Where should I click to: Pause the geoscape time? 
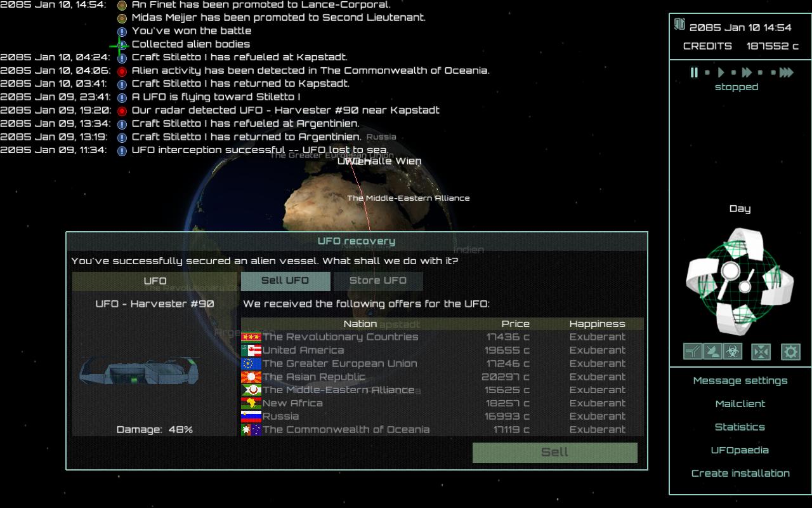694,72
